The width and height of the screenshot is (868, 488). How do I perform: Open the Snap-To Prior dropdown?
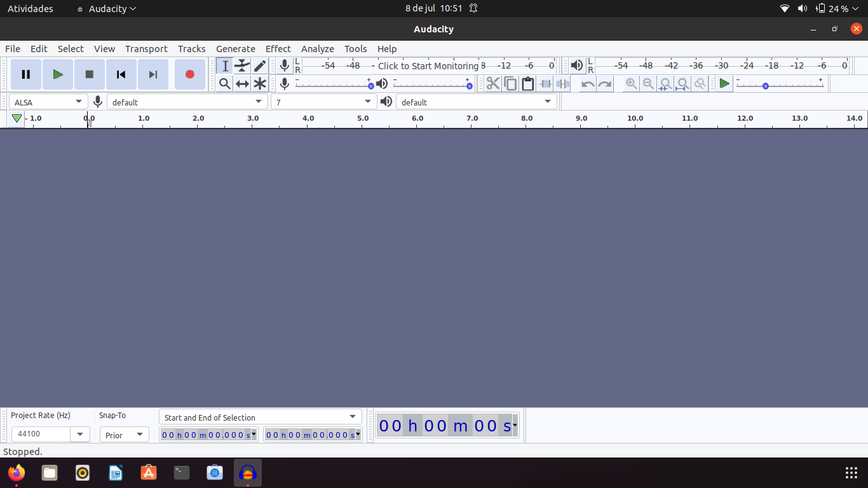(x=124, y=435)
